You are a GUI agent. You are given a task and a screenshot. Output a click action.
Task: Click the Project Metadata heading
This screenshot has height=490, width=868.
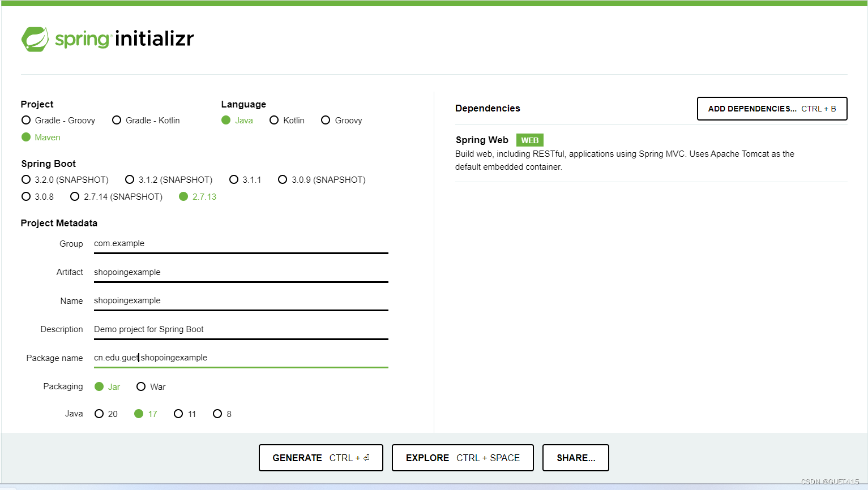59,223
